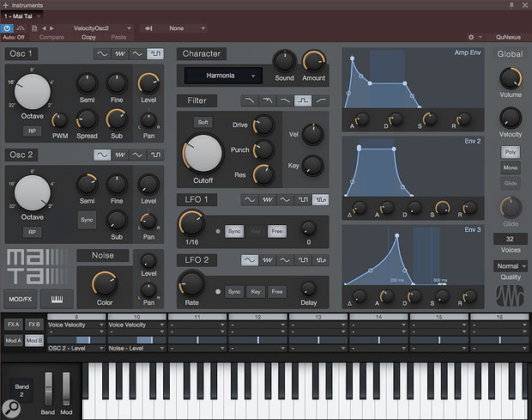Show keyboard panel via piano icon
Viewport: 532px width, 420px height.
57,299
